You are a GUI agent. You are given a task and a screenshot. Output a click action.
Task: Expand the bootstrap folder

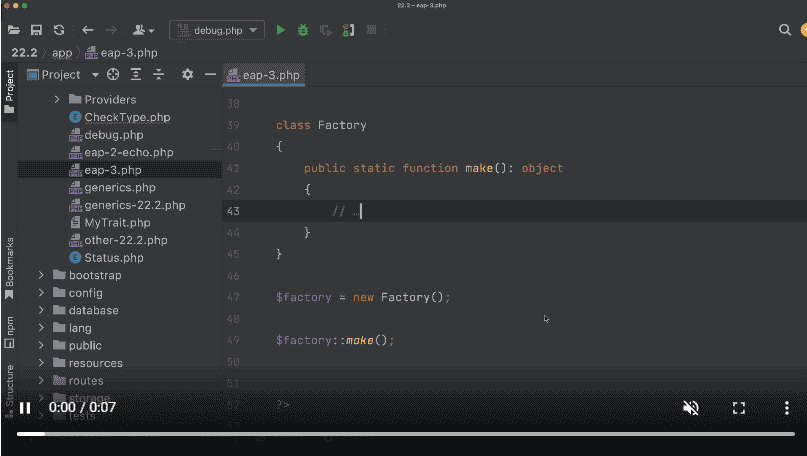pos(41,275)
